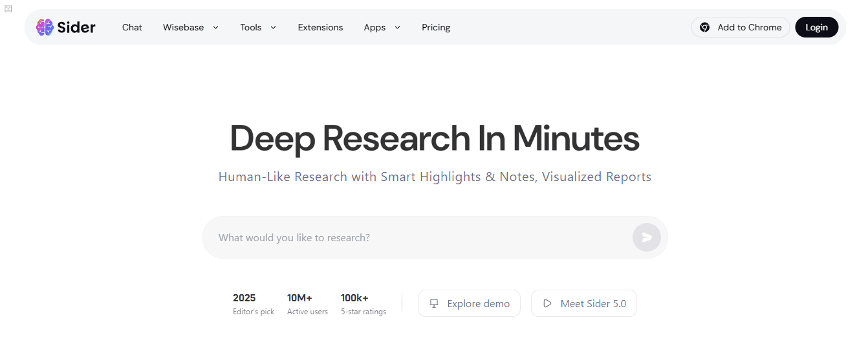Click the Login button
Screen dimensions: 868x344
pos(816,27)
